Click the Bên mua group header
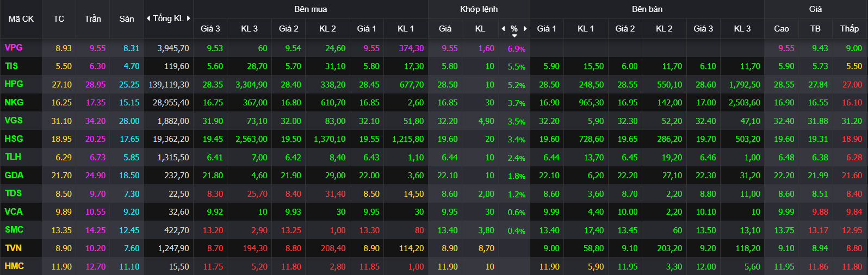 tap(311, 9)
